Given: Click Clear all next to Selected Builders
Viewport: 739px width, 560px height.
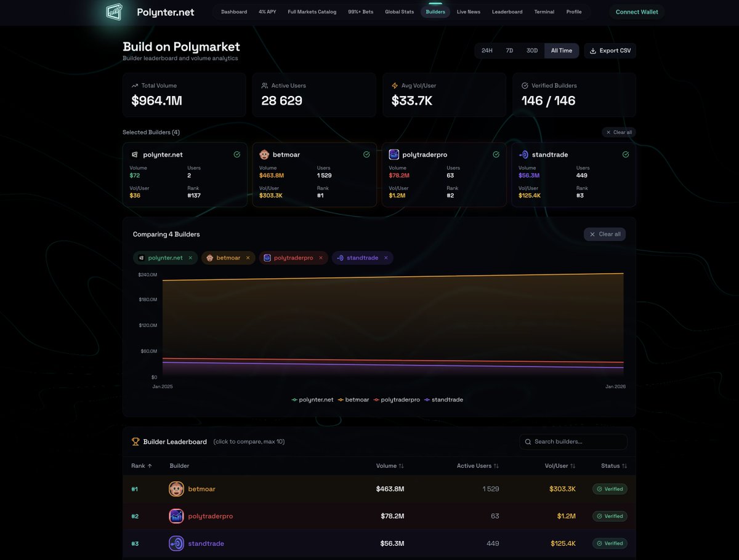Looking at the screenshot, I should [x=619, y=132].
